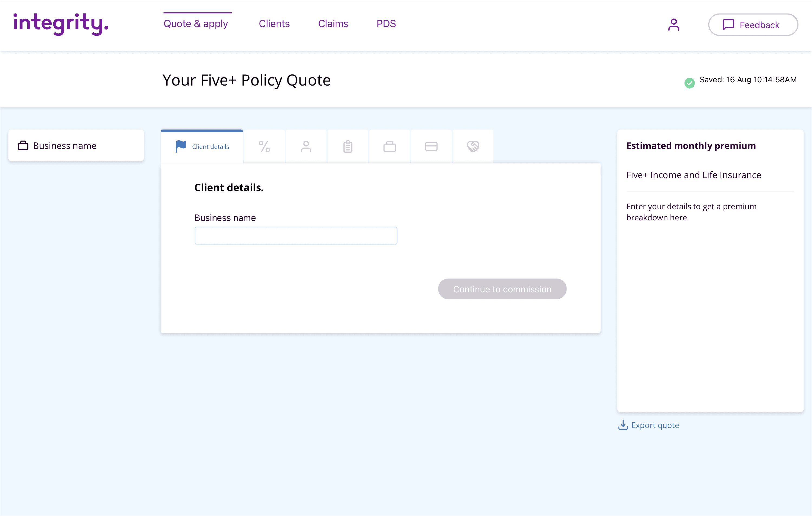The image size is (812, 516).
Task: Open the PDS navigation link
Action: pos(386,24)
